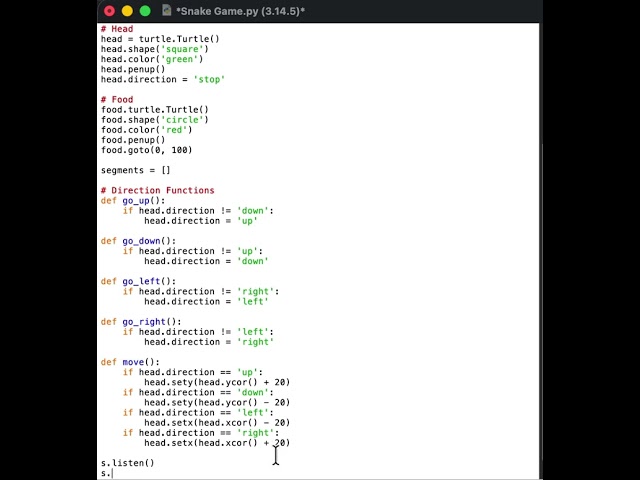This screenshot has height=480, width=640.
Task: Click the 'go_left' function name
Action: click(x=141, y=281)
